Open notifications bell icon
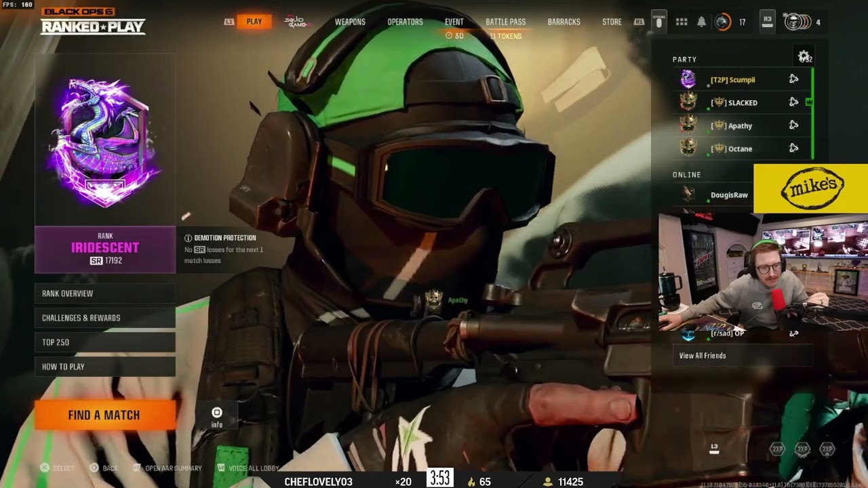 click(x=701, y=22)
